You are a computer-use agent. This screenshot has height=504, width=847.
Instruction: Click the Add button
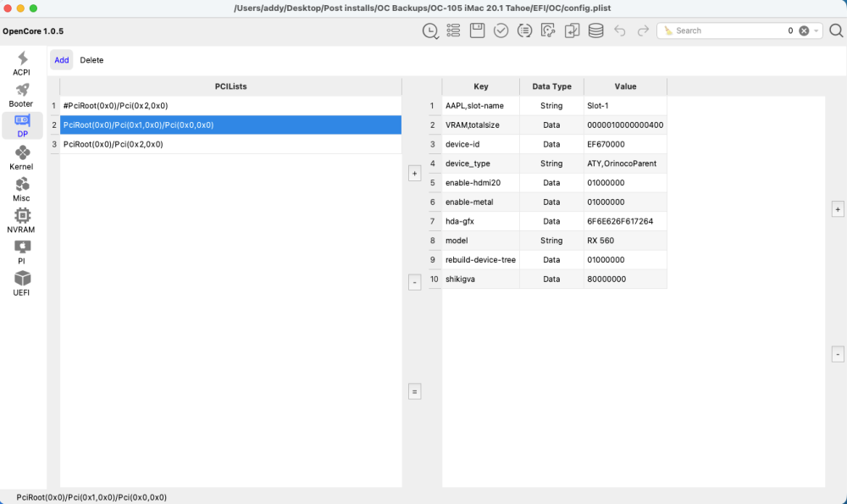62,60
